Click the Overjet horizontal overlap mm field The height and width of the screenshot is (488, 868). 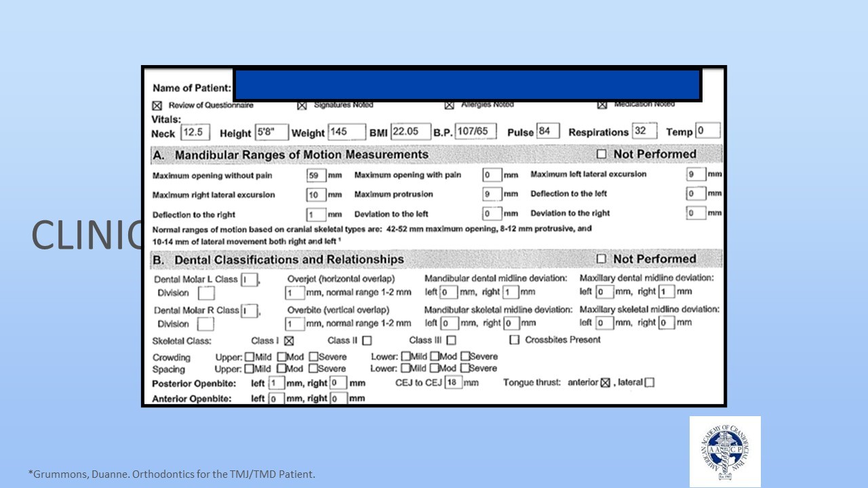tap(294, 293)
